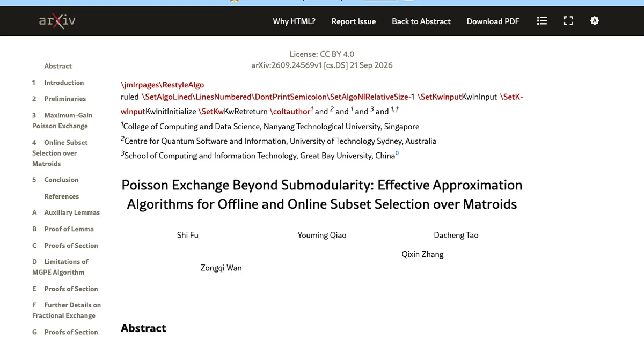Jump to References in the sidebar

click(x=61, y=196)
